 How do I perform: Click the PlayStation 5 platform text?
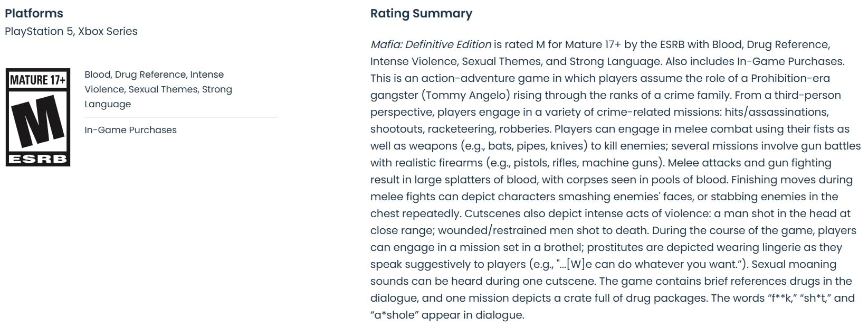point(40,31)
